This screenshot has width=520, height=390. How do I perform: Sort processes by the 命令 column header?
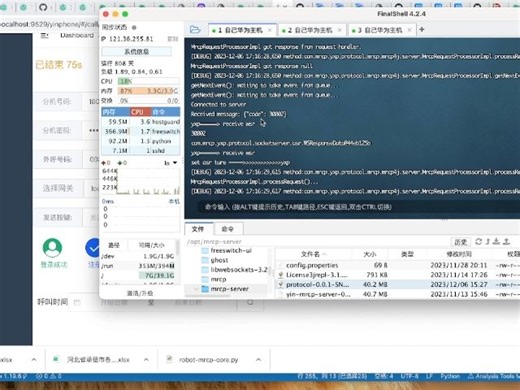[166, 112]
